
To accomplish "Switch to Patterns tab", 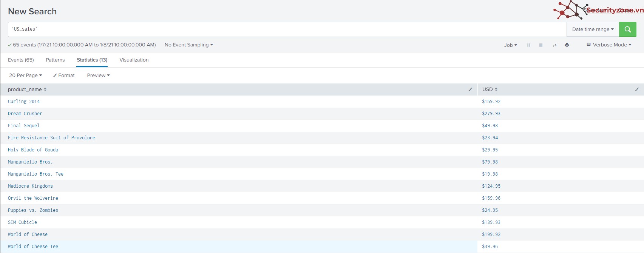I will point(55,60).
